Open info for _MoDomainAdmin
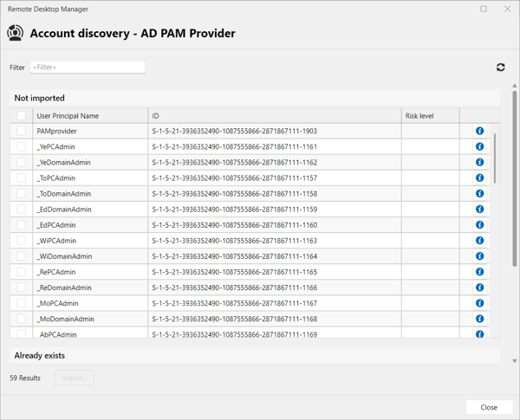This screenshot has width=520, height=420. click(479, 319)
